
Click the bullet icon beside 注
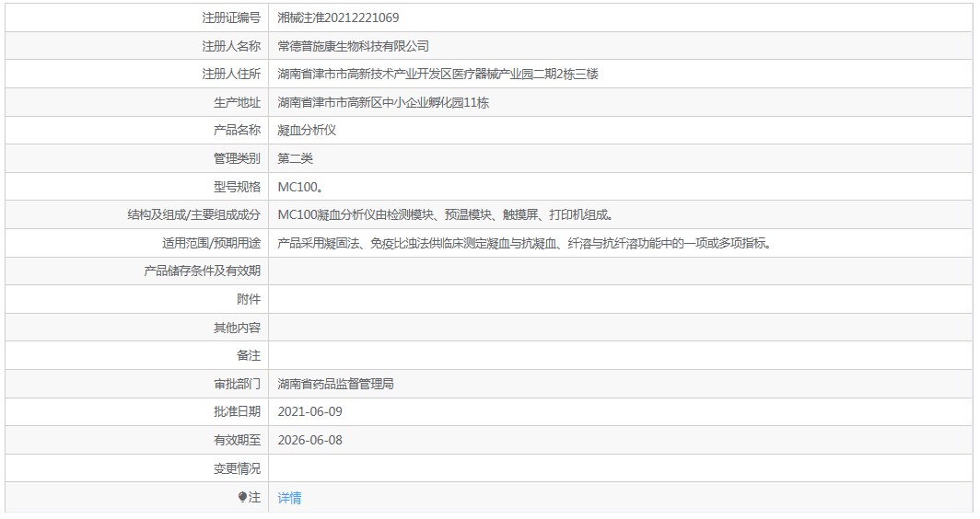pos(242,497)
